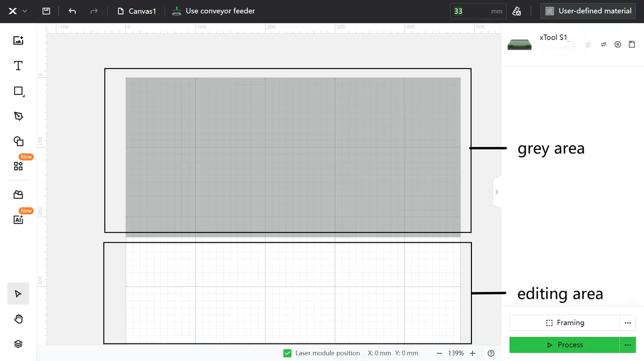Collapse the right side panel
Image resolution: width=644 pixels, height=361 pixels.
497,192
